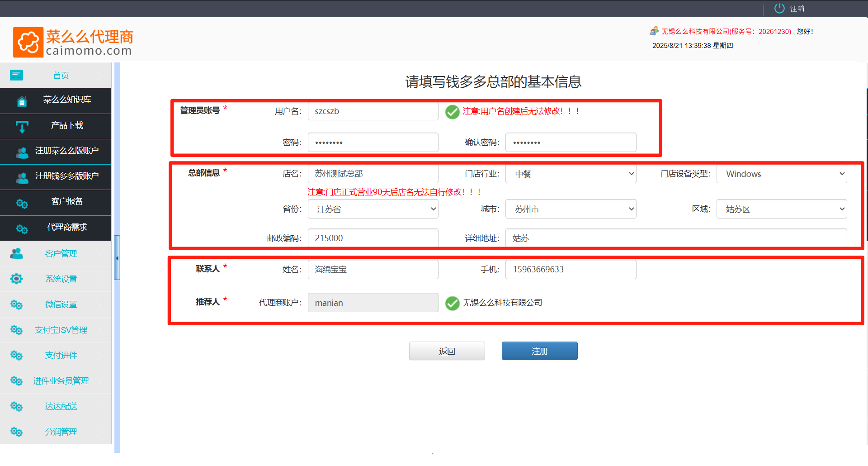Click the 邮政编码 input field

click(x=373, y=238)
